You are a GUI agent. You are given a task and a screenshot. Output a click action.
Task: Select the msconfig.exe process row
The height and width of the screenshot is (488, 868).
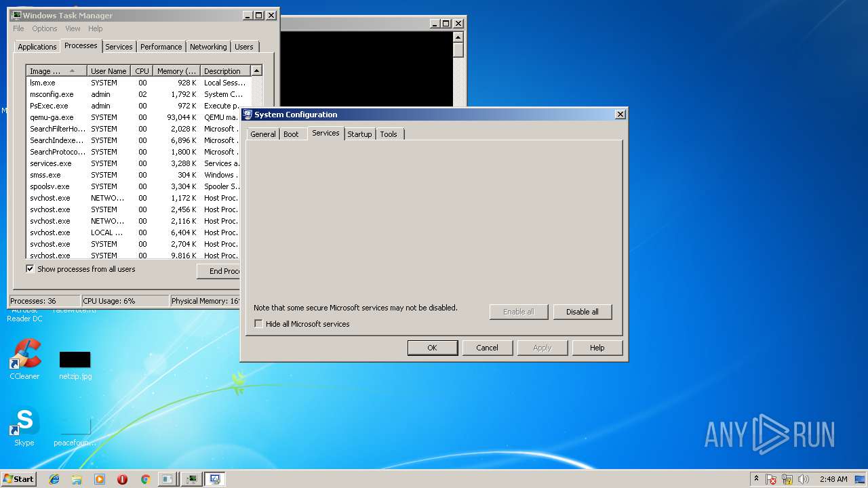pos(138,94)
